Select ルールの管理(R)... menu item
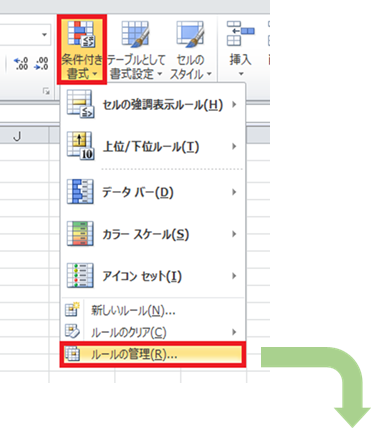 pyautogui.click(x=153, y=354)
